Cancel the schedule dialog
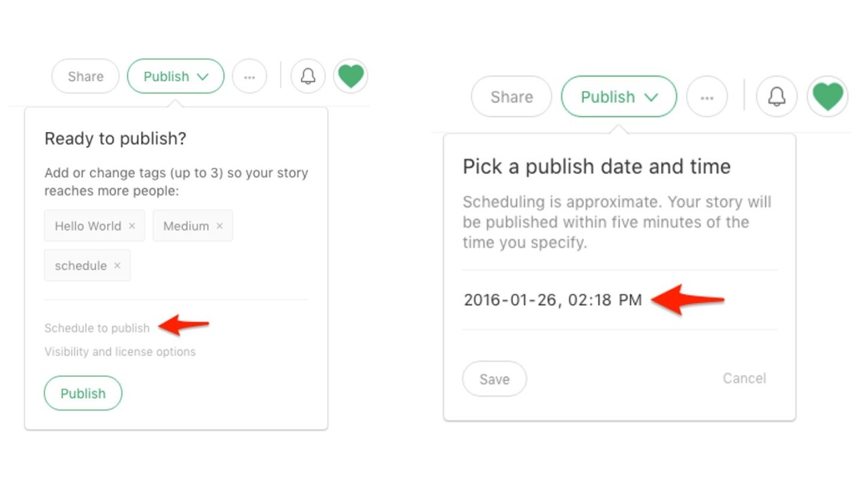The image size is (868, 488). 744,378
